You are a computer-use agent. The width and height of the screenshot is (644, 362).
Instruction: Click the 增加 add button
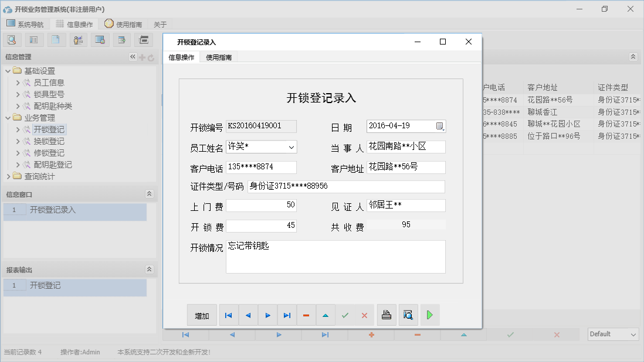[202, 315]
